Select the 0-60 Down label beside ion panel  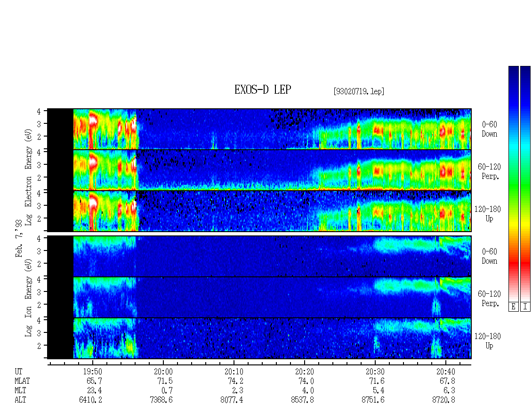[x=490, y=256]
